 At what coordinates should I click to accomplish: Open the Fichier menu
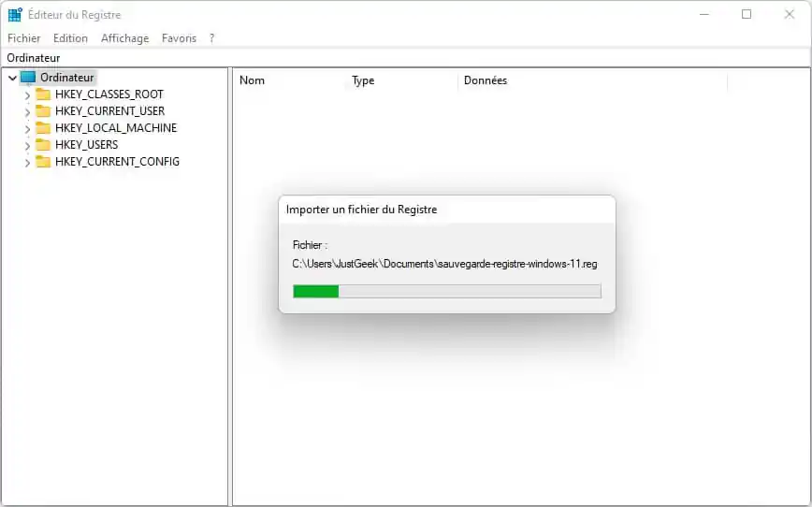(x=23, y=38)
